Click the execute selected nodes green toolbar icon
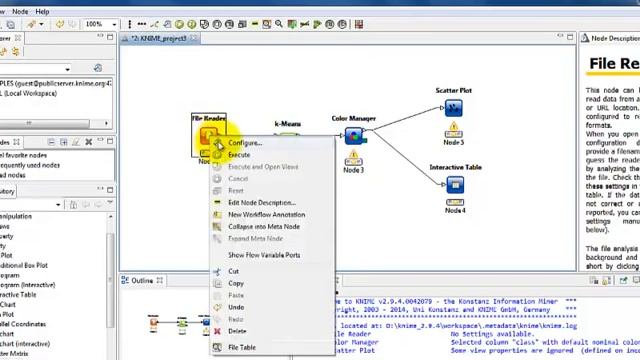 click(x=179, y=24)
